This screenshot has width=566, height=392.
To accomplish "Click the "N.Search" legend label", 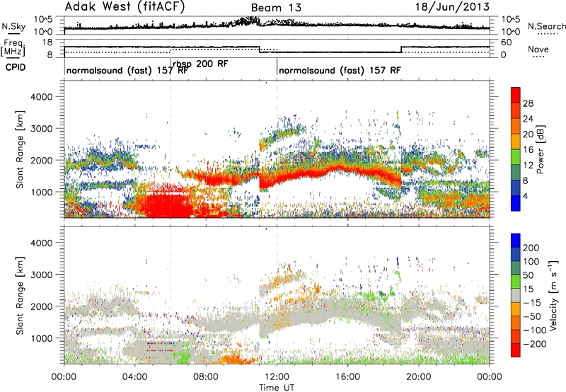I will tap(546, 26).
